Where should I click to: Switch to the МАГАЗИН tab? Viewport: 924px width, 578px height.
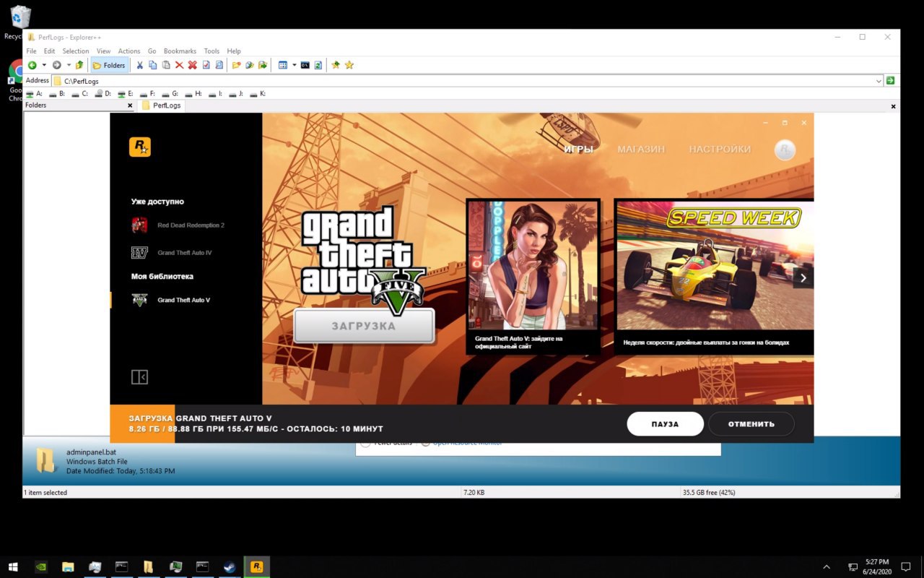[x=641, y=149]
